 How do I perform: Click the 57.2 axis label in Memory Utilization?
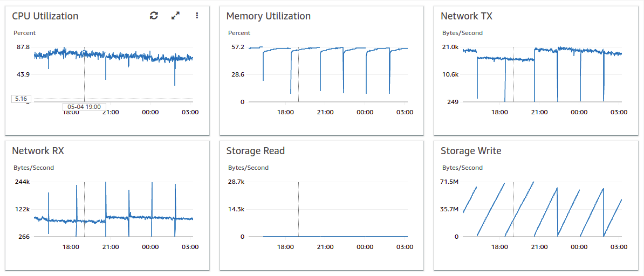tap(237, 47)
